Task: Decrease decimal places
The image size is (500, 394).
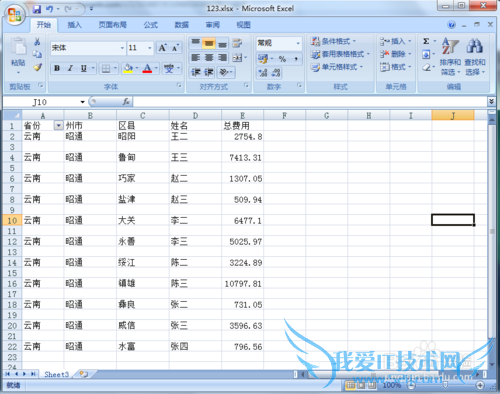Action: pyautogui.click(x=276, y=73)
